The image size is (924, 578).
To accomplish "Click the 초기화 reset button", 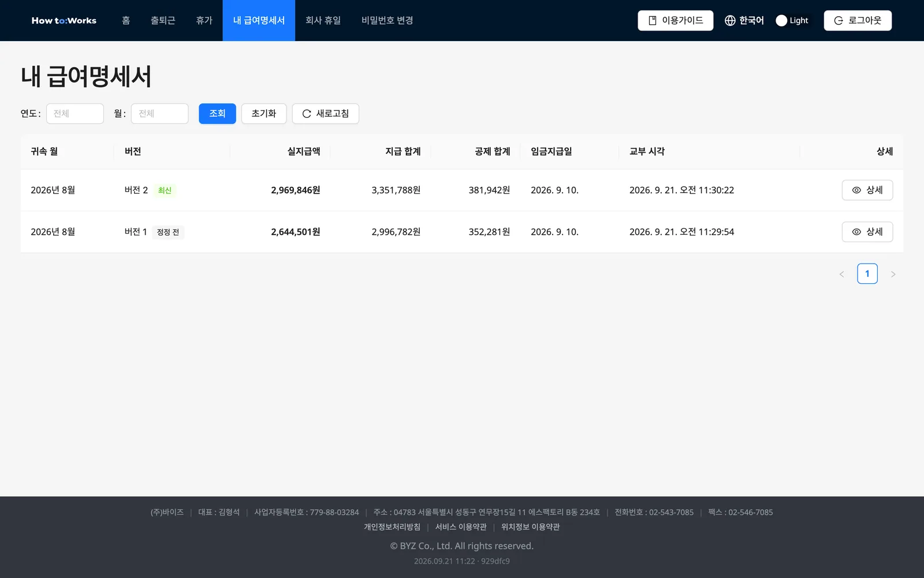I will click(x=264, y=114).
